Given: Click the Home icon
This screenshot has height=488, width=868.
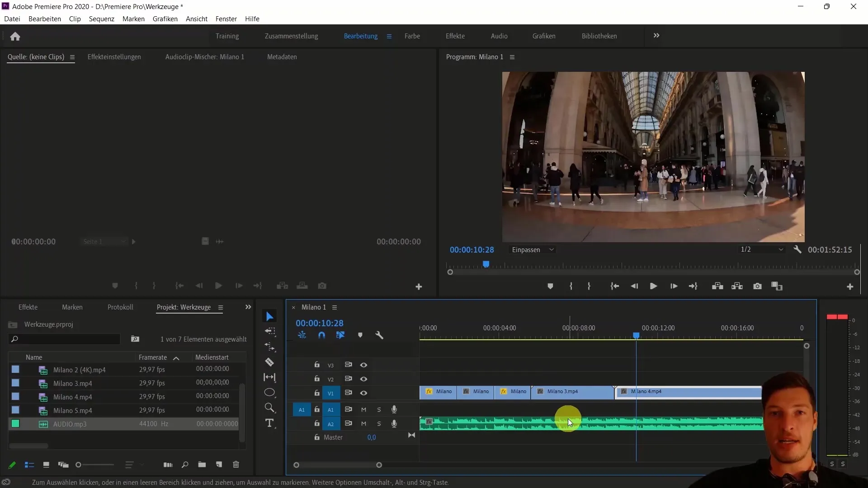Looking at the screenshot, I should tap(15, 36).
